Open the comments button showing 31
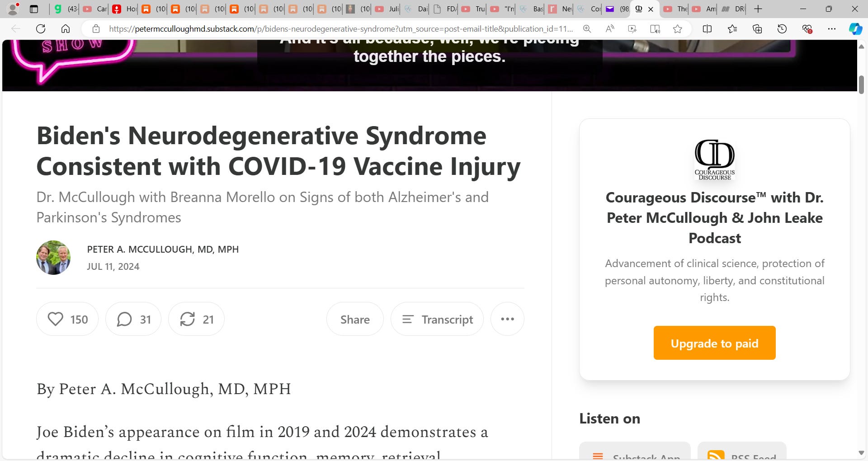 point(133,319)
